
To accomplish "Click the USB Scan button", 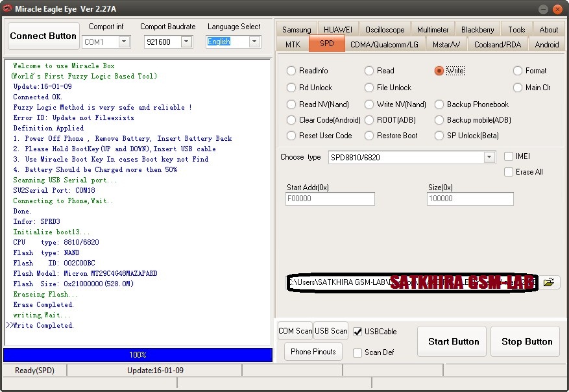I will (x=331, y=330).
